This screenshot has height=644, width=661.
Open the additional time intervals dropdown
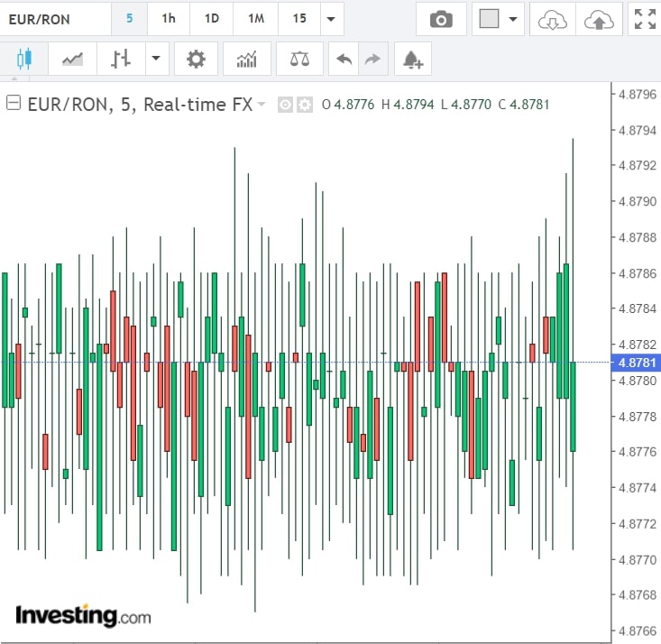click(333, 19)
